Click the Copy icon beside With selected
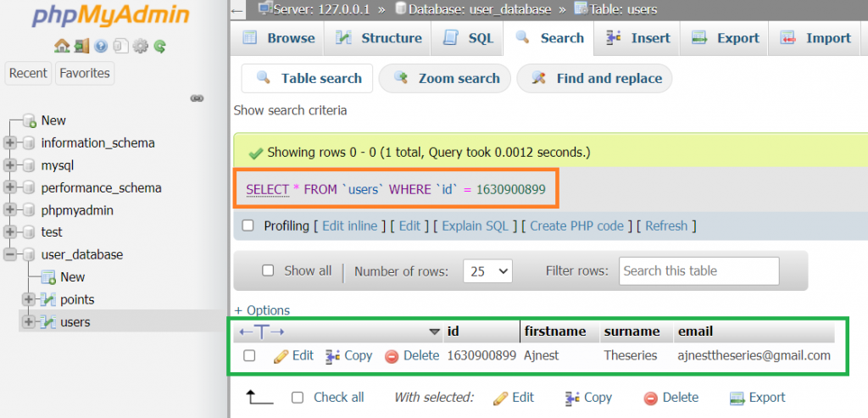This screenshot has width=868, height=418. point(572,398)
